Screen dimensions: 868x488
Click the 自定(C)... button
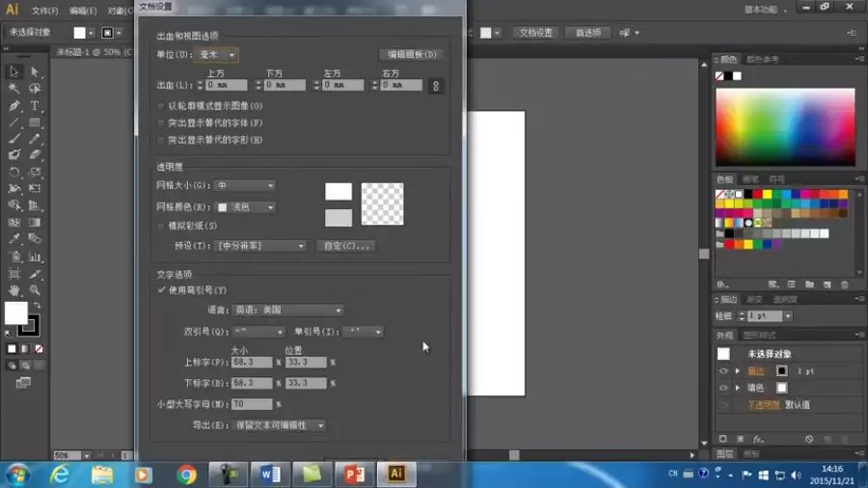[x=346, y=246]
